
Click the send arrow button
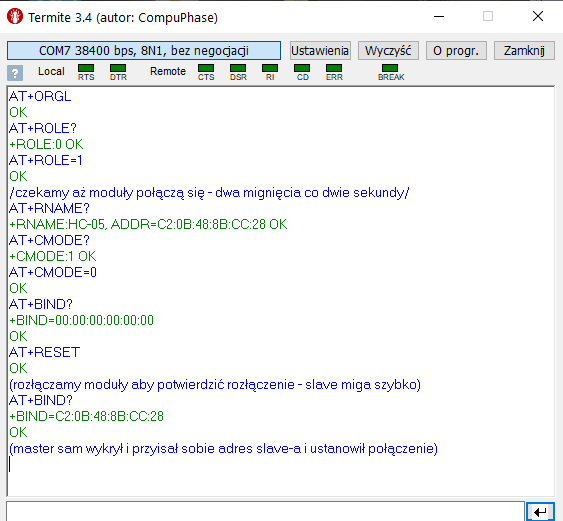540,512
